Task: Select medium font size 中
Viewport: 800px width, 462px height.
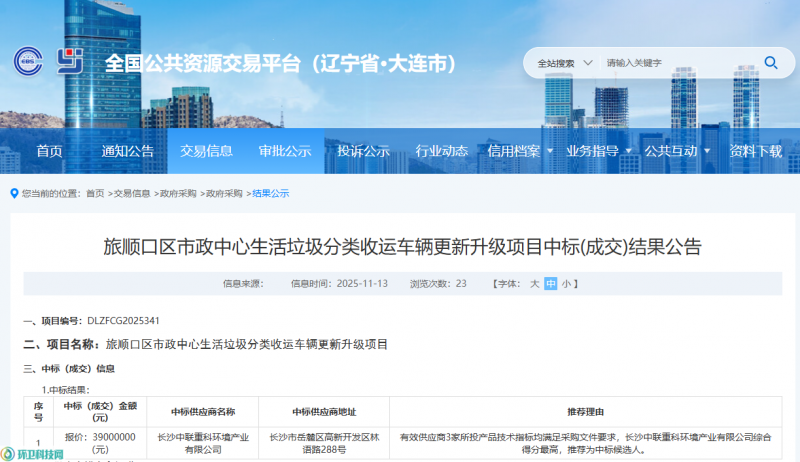Action: pos(550,284)
